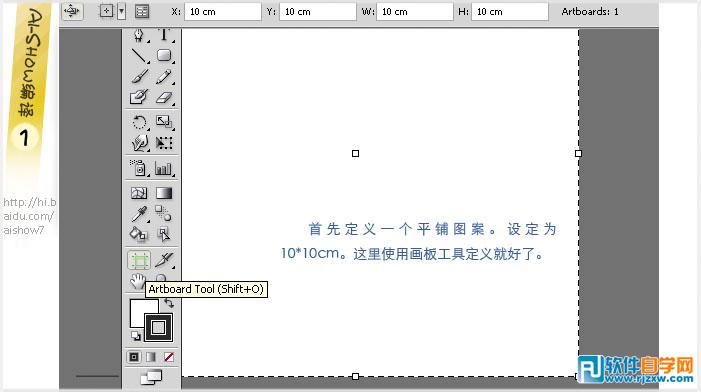Screen dimensions: 701x392
Task: Click the W width input field
Action: point(415,12)
